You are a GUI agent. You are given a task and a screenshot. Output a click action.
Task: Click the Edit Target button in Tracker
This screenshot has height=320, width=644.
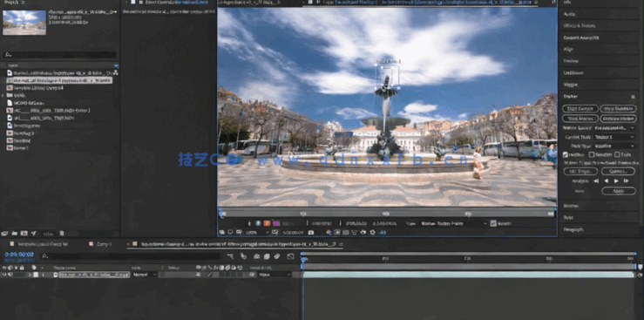coord(580,171)
